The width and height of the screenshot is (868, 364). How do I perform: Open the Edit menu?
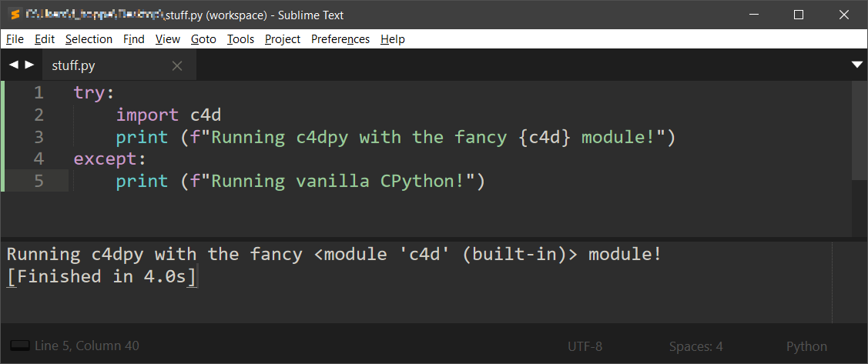point(45,39)
